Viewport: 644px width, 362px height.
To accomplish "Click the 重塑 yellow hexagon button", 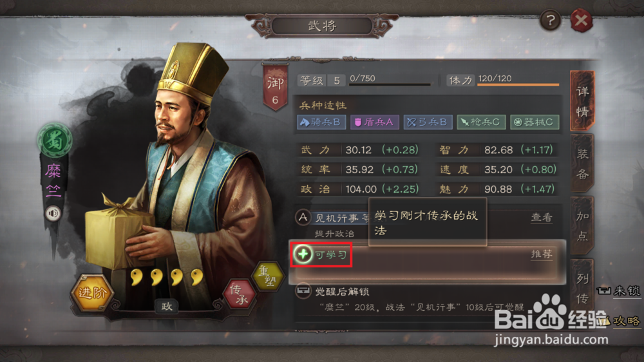I will 267,276.
